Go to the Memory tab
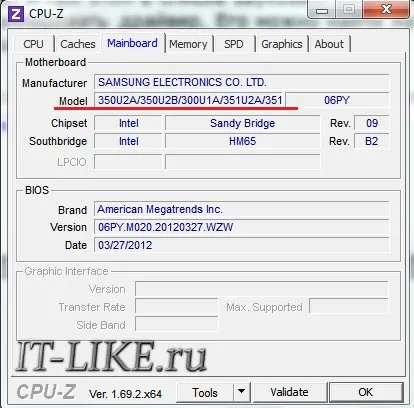 188,44
